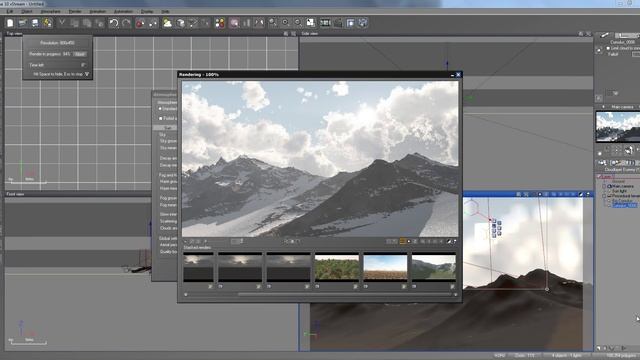
Task: Open the Help menu
Action: coord(165,11)
